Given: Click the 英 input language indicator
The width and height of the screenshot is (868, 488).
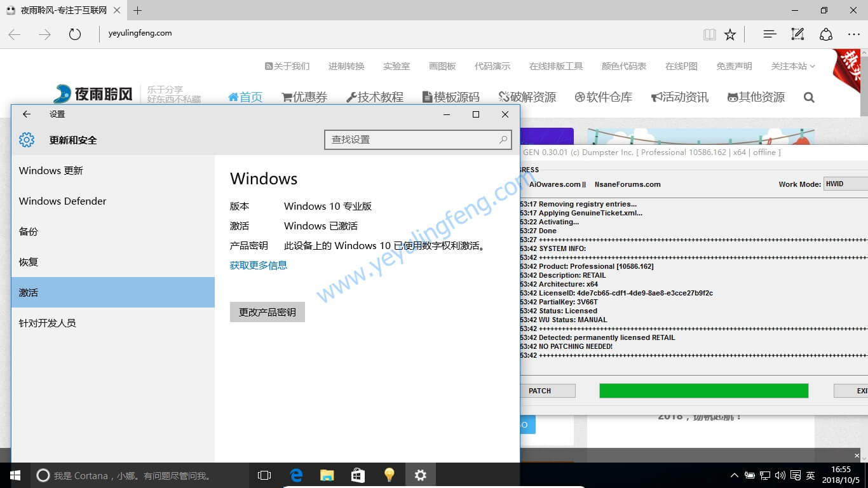Looking at the screenshot, I should click(x=810, y=475).
